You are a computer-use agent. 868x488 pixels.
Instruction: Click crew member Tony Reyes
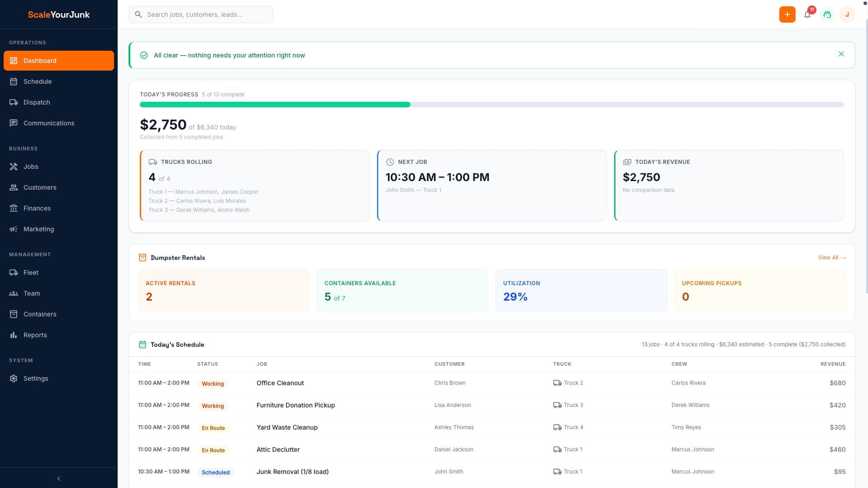pos(686,427)
